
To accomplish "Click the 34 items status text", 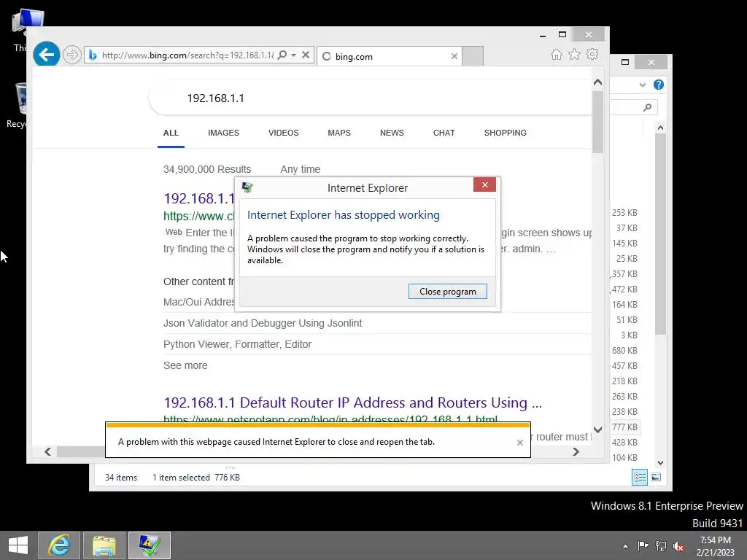I will pos(121,478).
